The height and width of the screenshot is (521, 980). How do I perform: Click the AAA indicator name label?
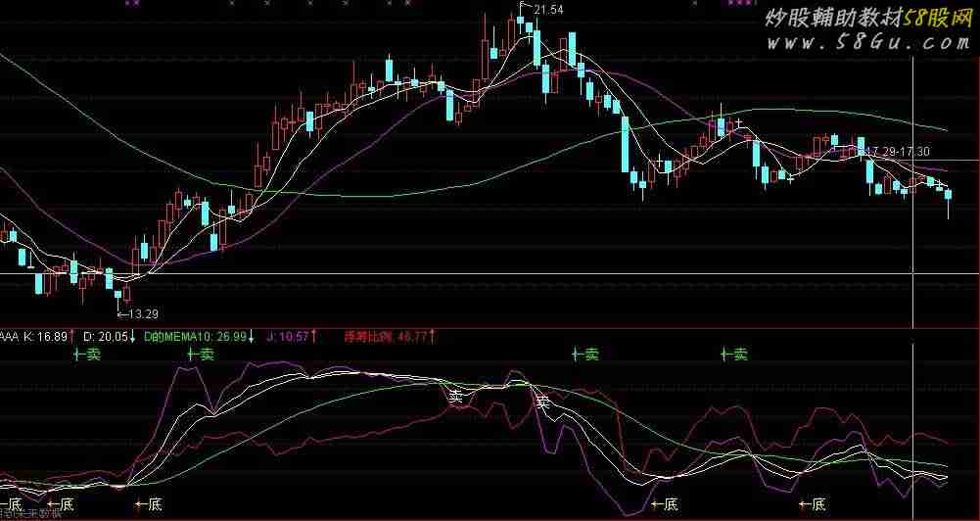coord(10,337)
